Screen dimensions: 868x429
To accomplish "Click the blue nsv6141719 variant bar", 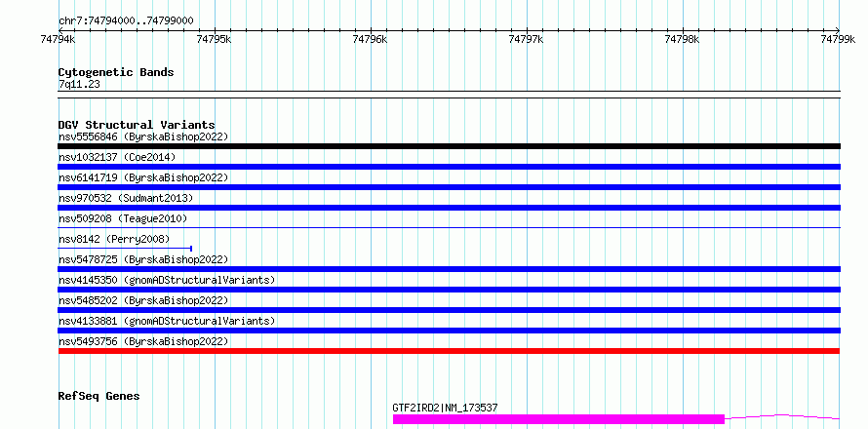I will [x=449, y=187].
